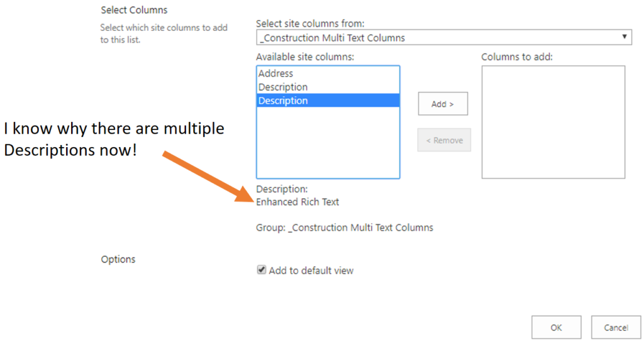Viewport: 644px width, 343px height.
Task: Click the < Remove button
Action: [x=444, y=140]
